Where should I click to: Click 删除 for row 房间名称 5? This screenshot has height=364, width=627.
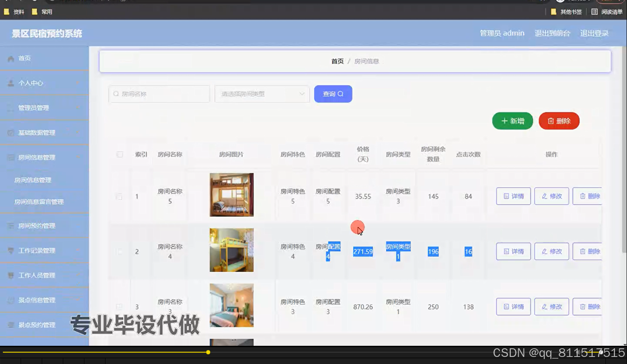point(587,196)
